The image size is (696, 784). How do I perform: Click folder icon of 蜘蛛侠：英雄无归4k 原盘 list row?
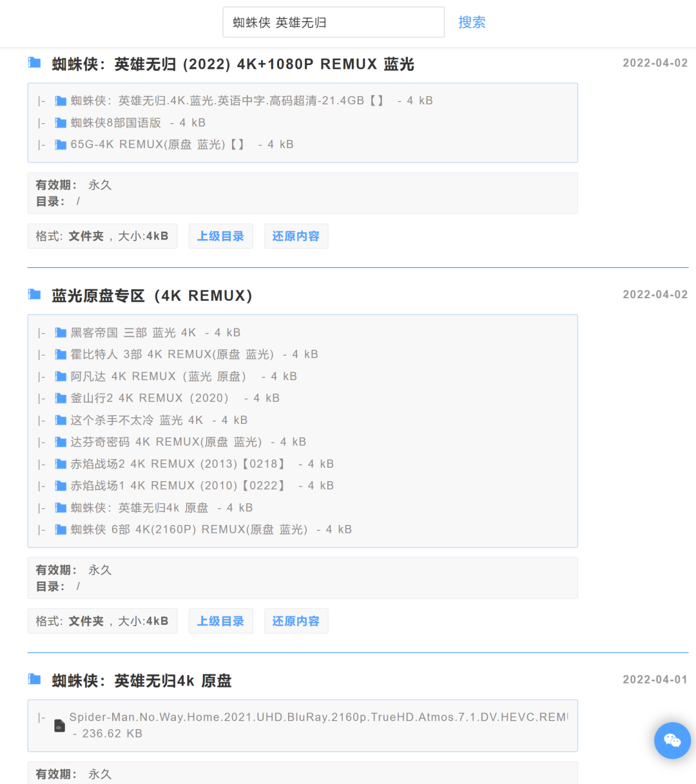[61, 508]
